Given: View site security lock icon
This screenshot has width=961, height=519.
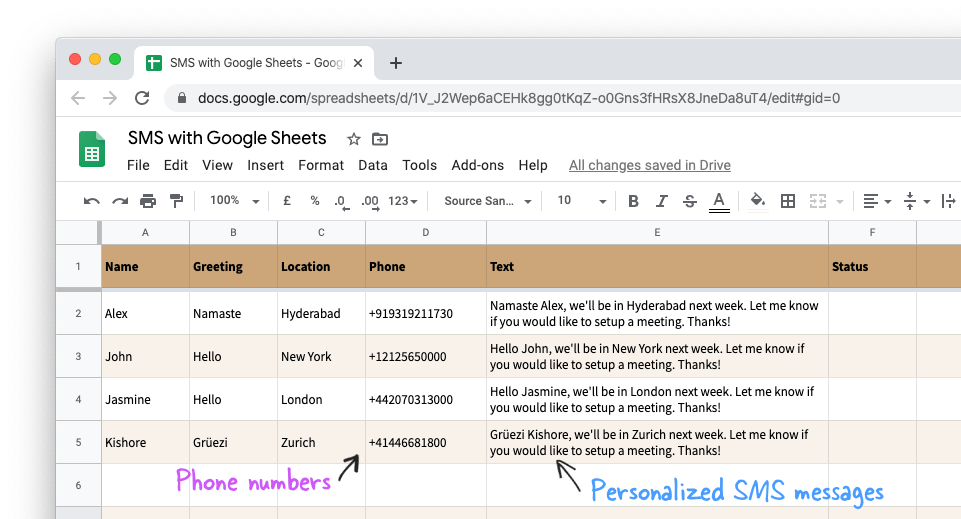Looking at the screenshot, I should tap(181, 98).
